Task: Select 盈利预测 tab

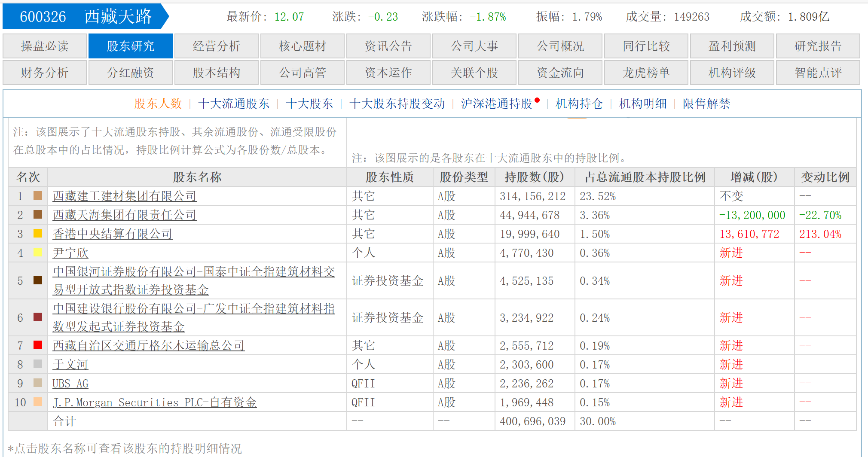Action: click(x=732, y=46)
